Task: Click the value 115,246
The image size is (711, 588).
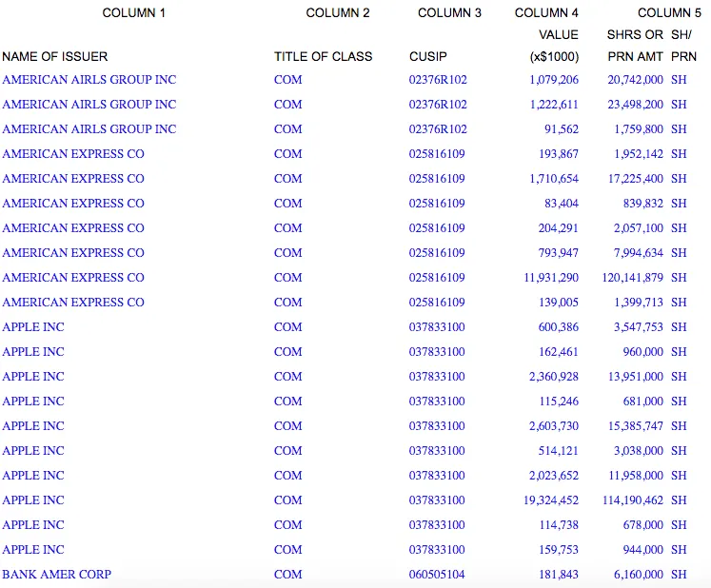Action: pyautogui.click(x=558, y=402)
